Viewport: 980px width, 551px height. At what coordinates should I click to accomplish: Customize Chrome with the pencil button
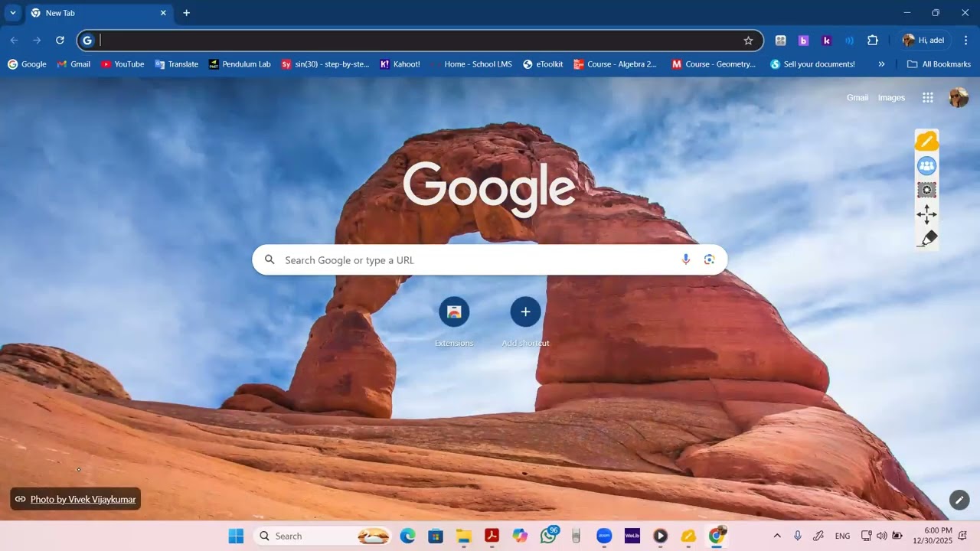tap(959, 500)
